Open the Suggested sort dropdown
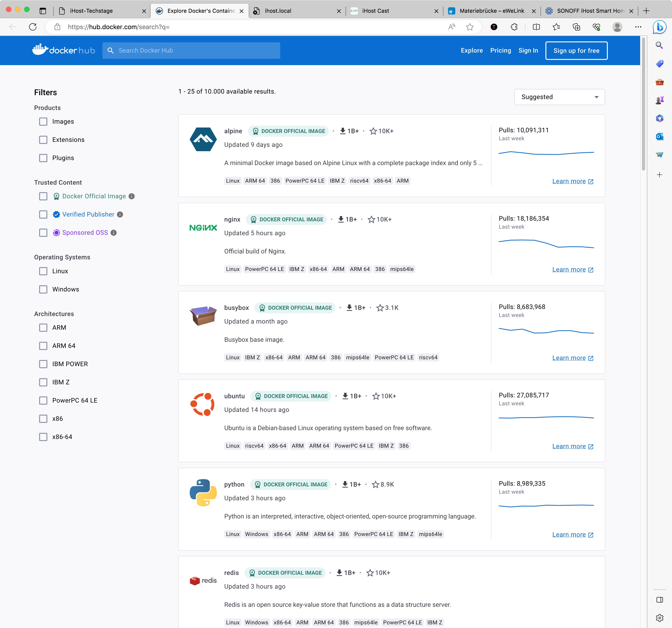Image resolution: width=672 pixels, height=628 pixels. click(x=560, y=97)
